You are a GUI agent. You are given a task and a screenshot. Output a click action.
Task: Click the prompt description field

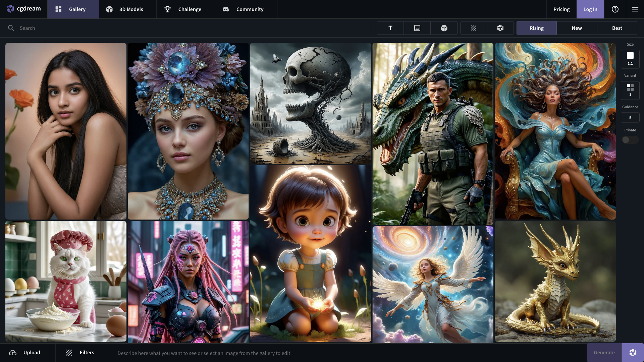(349, 353)
